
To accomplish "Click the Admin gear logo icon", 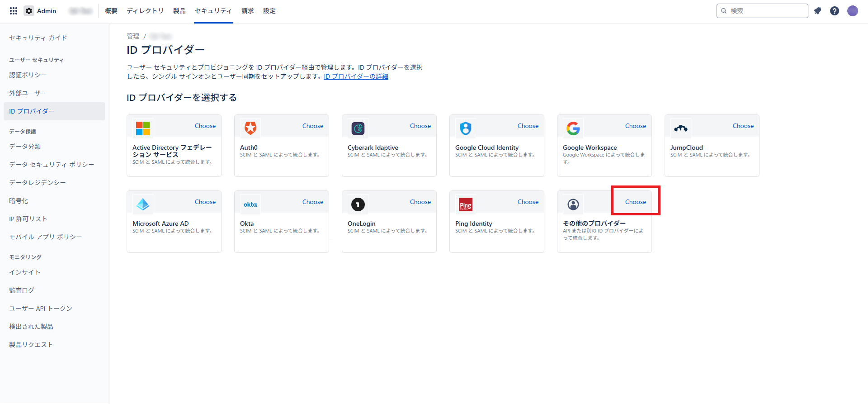I will pyautogui.click(x=29, y=11).
